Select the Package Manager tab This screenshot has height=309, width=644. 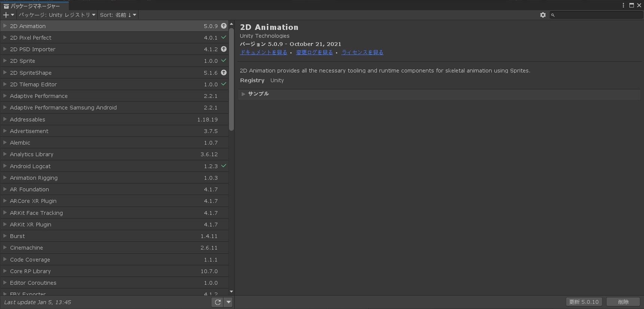tap(35, 6)
